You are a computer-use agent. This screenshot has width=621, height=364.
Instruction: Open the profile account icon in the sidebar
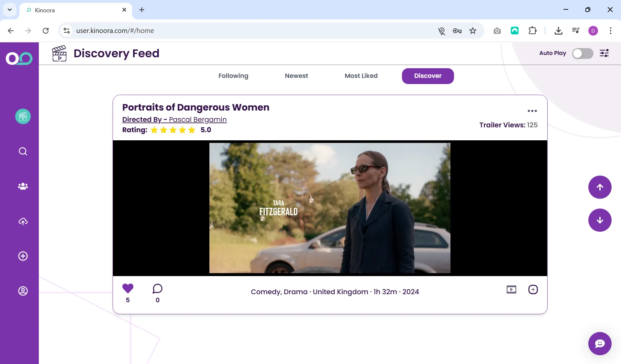pyautogui.click(x=23, y=291)
